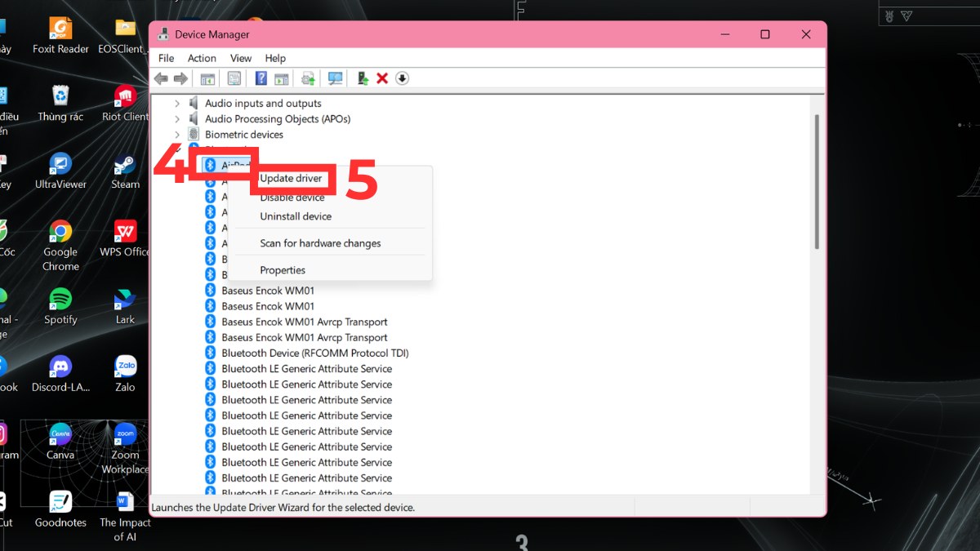Click the Google Chrome desktop shortcut
Viewport: 980px width, 551px height.
coord(60,245)
